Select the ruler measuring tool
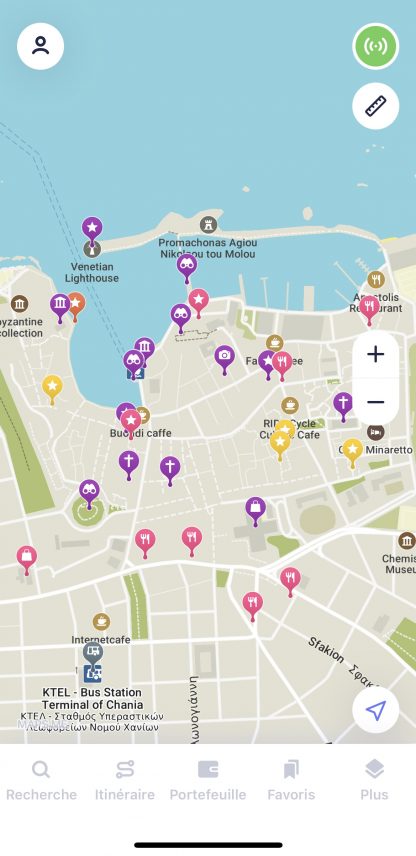This screenshot has width=416, height=856. coord(376,106)
